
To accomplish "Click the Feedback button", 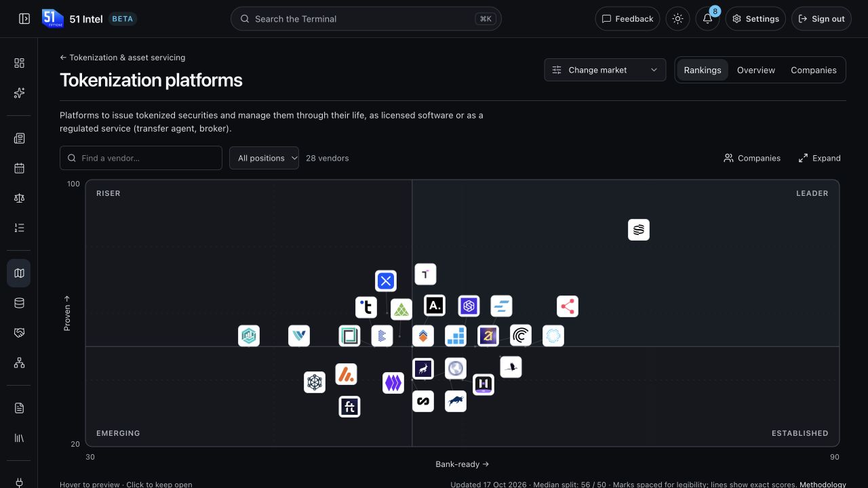I will pyautogui.click(x=627, y=19).
